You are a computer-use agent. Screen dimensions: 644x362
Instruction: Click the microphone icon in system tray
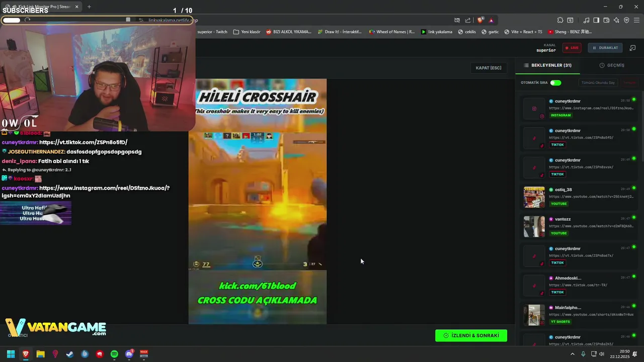tap(583, 354)
